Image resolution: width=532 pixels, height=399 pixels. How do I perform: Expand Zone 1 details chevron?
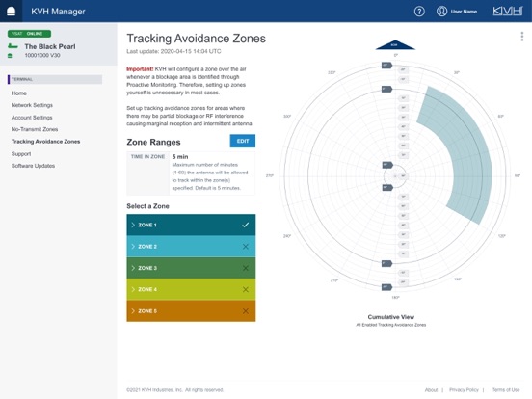click(133, 225)
